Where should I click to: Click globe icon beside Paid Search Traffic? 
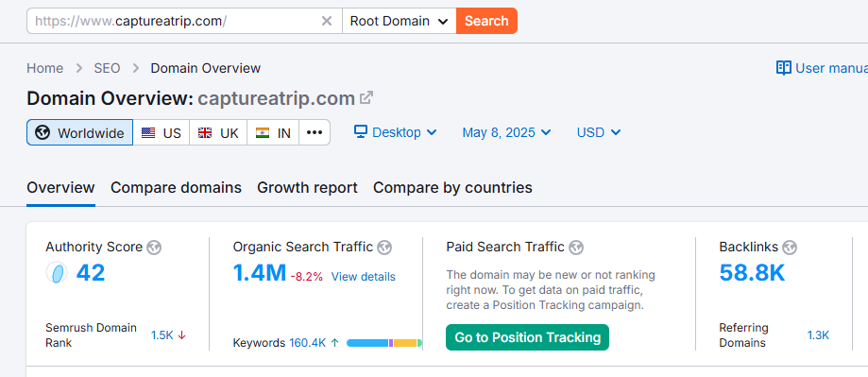coord(576,247)
